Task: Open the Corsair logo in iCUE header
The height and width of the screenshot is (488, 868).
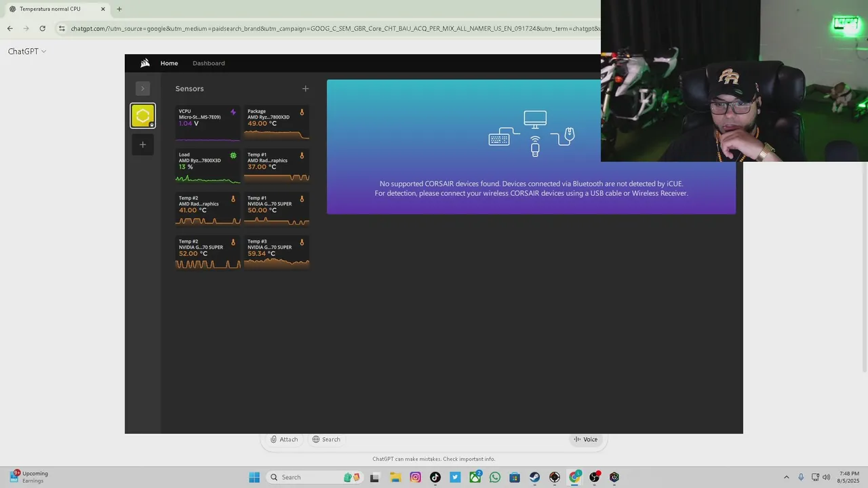Action: pyautogui.click(x=145, y=63)
